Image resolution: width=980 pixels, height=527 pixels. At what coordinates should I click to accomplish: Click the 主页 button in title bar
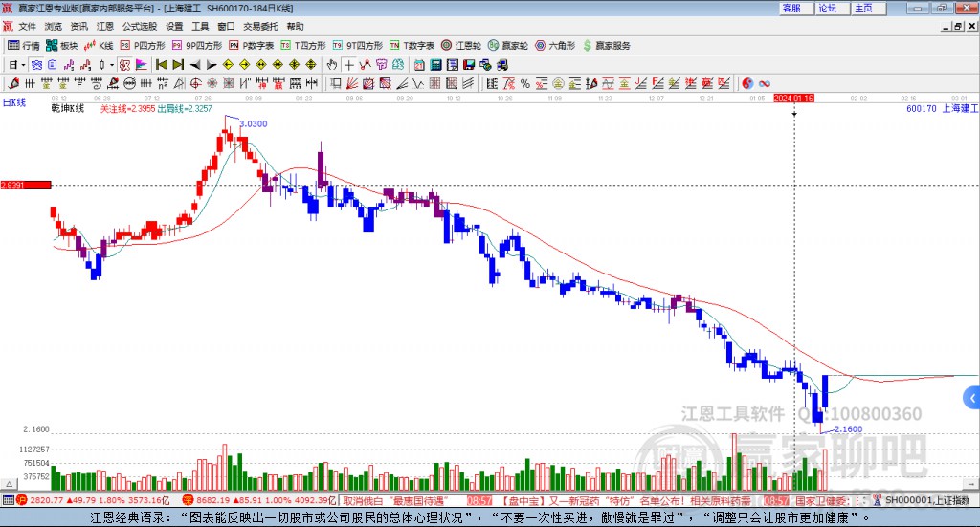[868, 8]
